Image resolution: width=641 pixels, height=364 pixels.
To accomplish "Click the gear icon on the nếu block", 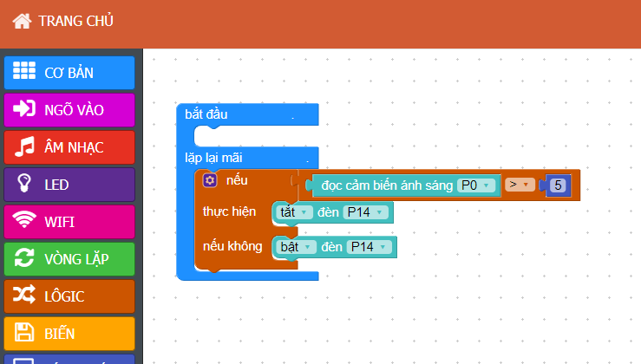I will (210, 180).
